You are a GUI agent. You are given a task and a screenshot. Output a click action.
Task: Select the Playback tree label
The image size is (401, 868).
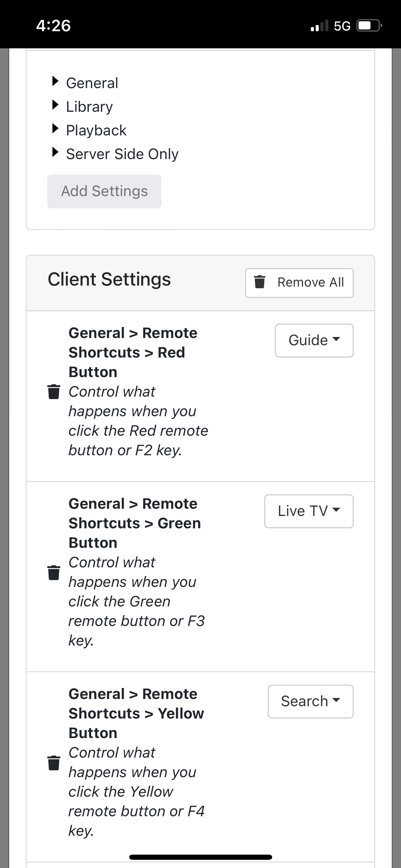point(96,130)
